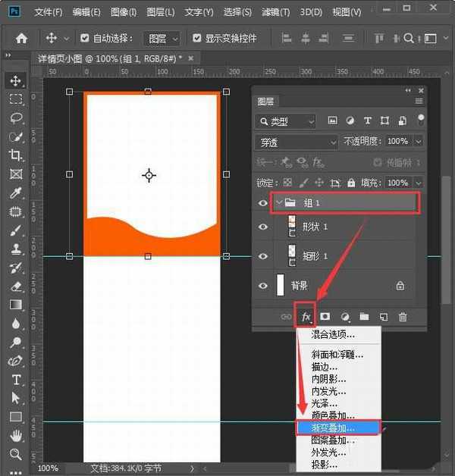Image resolution: width=455 pixels, height=476 pixels.
Task: Select the 形状 1 layer thumbnail
Action: click(x=292, y=227)
